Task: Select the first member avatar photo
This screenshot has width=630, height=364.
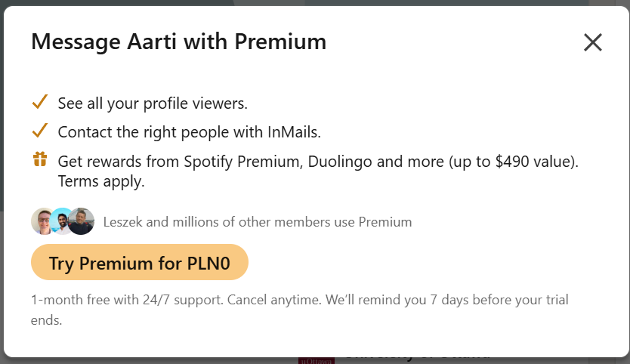Action: pyautogui.click(x=42, y=221)
